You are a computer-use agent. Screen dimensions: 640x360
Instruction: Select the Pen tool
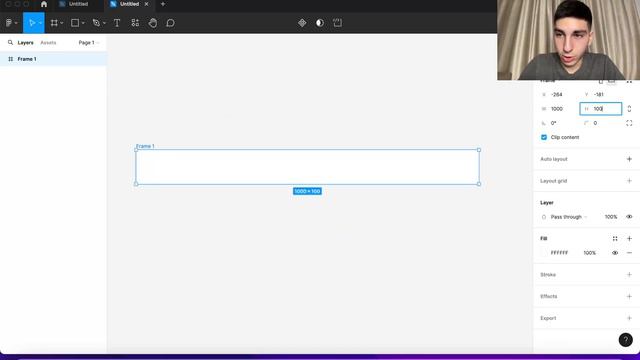96,23
